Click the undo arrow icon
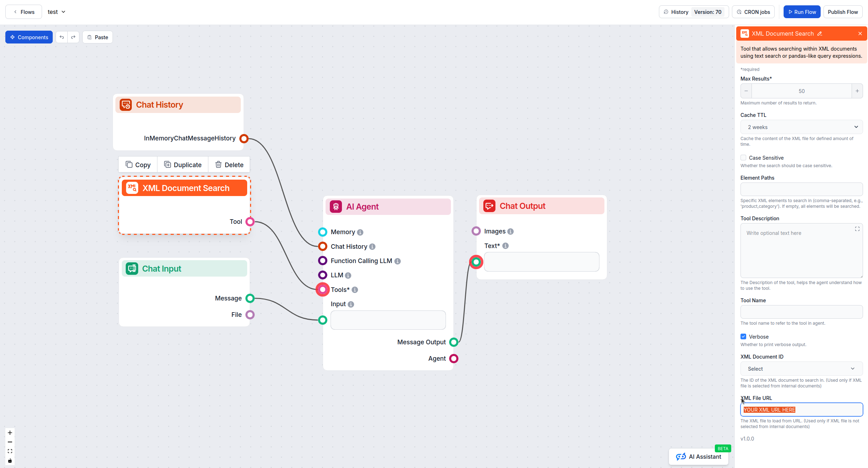The height and width of the screenshot is (468, 868). [62, 37]
